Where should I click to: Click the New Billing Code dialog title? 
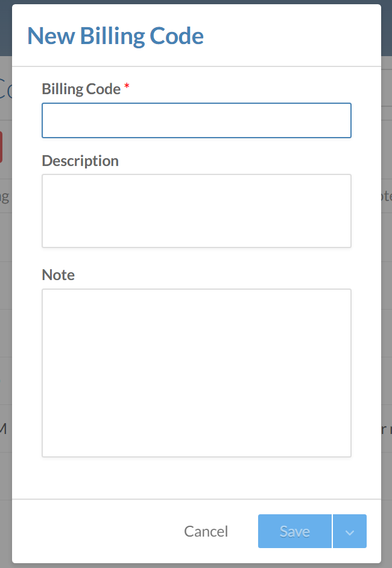[x=115, y=36]
